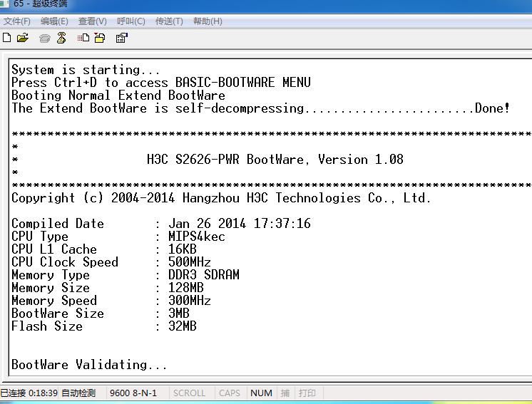Click the Flash Size value 32MB
This screenshot has width=532, height=404.
183,326
